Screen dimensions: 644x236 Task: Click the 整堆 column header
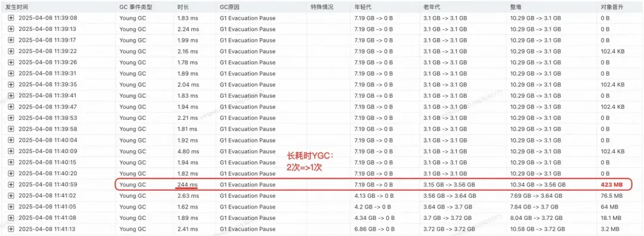pos(516,7)
